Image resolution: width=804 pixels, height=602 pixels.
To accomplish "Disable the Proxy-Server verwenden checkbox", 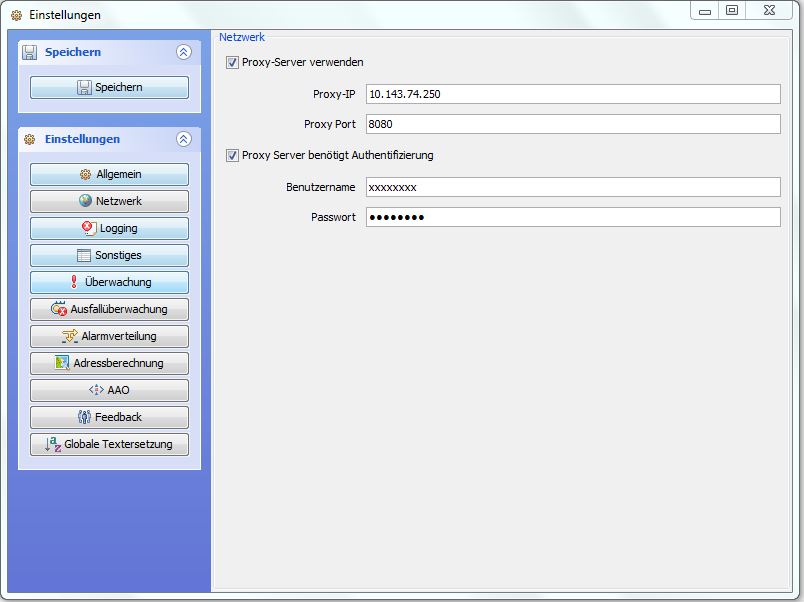I will pos(233,62).
